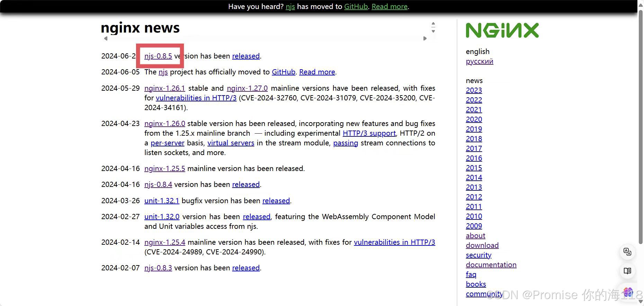
Task: Click the translate floating icon
Action: (x=627, y=252)
